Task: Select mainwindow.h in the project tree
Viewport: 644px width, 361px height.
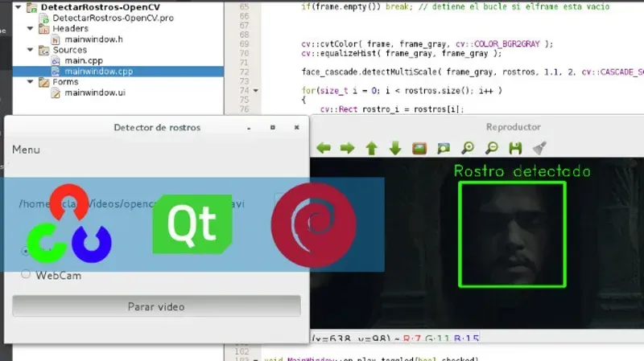Action: point(93,39)
